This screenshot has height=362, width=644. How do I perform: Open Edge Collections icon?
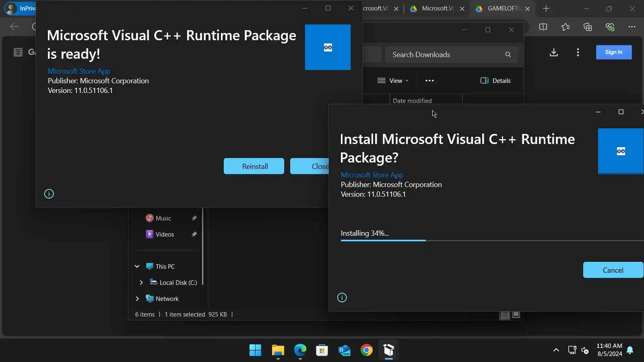coord(588,27)
